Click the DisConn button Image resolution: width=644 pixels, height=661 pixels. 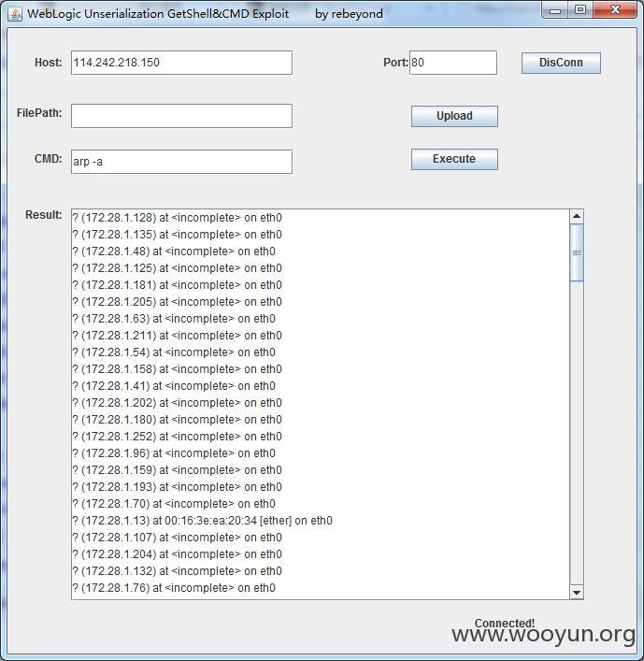click(x=561, y=63)
